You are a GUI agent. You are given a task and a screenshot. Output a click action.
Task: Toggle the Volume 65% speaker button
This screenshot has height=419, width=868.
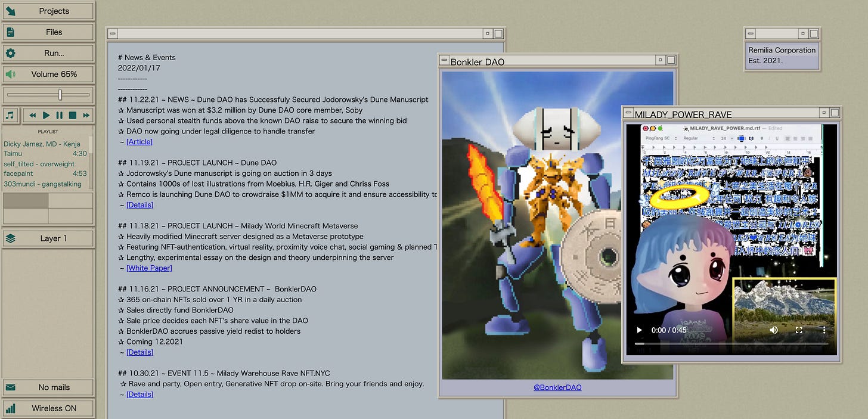coord(48,75)
